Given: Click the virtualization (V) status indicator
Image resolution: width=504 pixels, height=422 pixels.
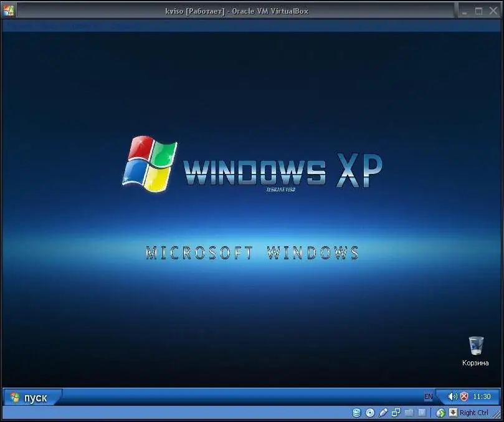Looking at the screenshot, I should point(422,413).
